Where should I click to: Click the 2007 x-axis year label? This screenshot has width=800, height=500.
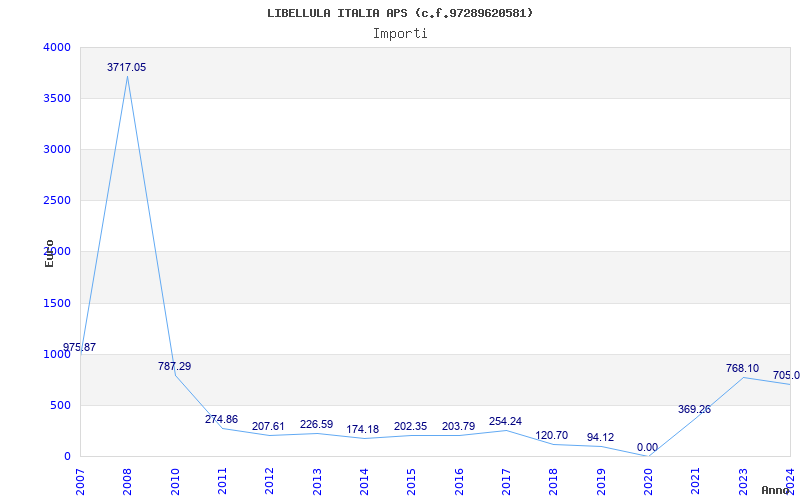80,482
